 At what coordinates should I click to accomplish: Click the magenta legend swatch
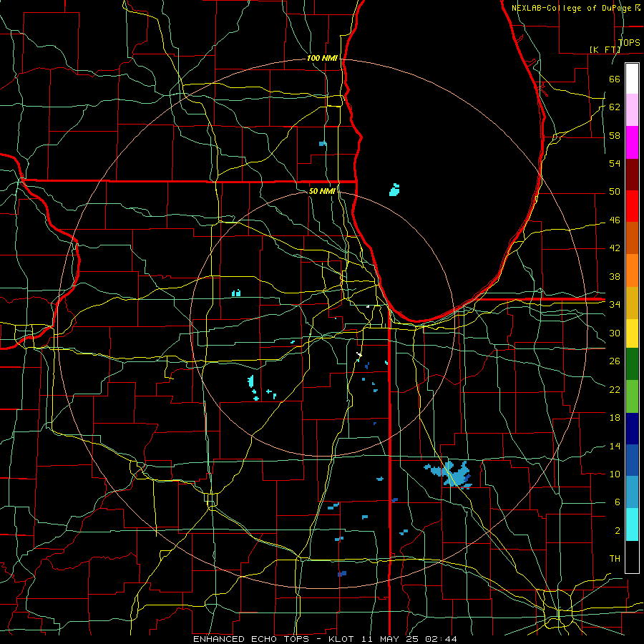pos(632,142)
